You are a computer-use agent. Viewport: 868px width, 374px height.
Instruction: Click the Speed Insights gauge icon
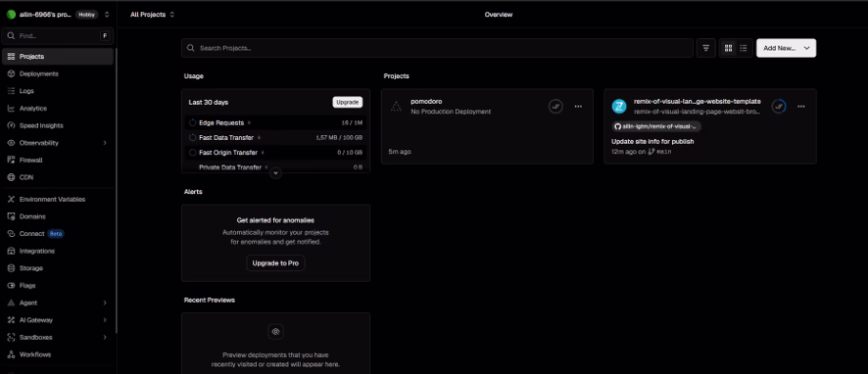point(11,125)
